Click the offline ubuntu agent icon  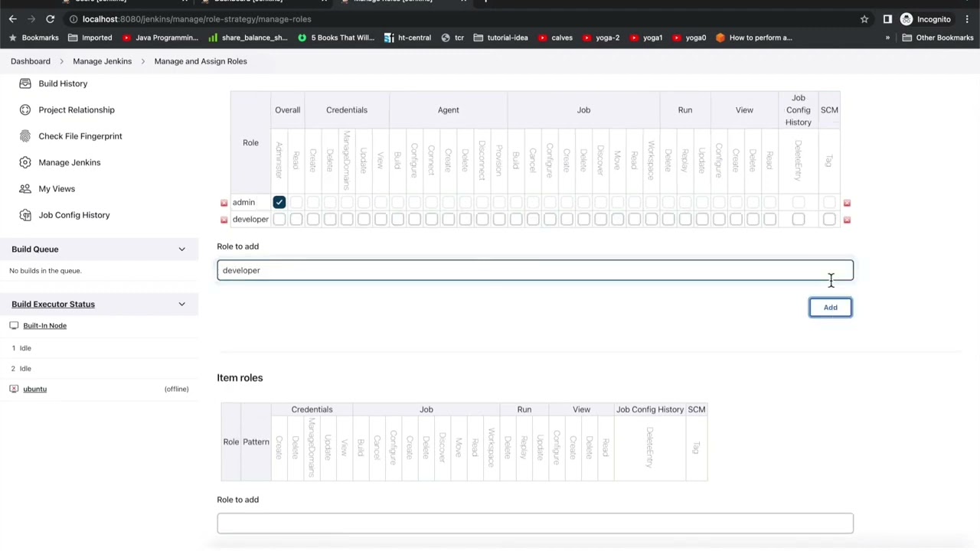14,389
